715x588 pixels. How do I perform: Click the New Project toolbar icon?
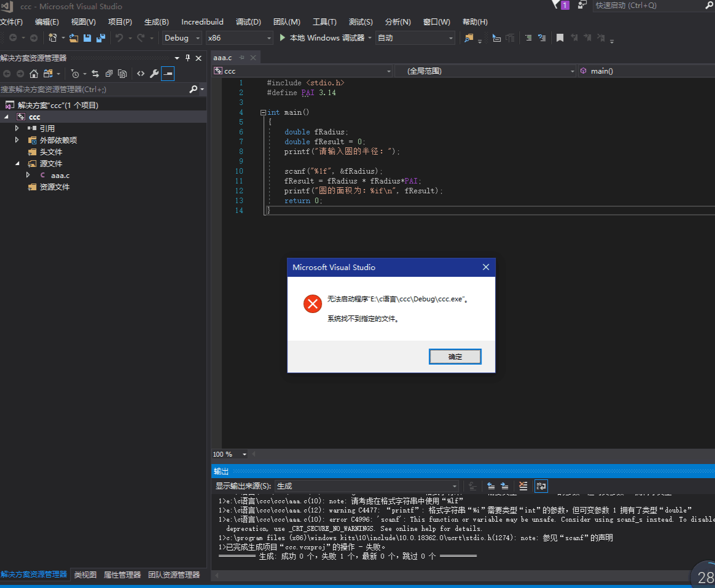coord(53,38)
